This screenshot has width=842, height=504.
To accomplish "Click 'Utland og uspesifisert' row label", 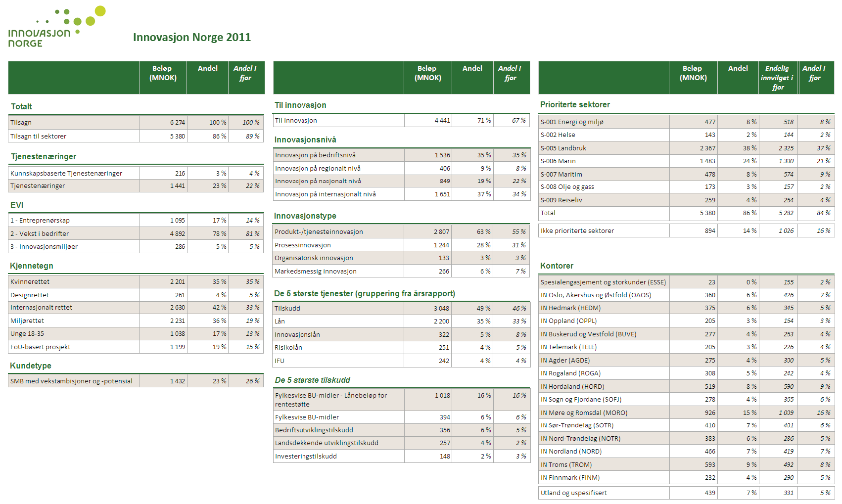I will (x=573, y=493).
